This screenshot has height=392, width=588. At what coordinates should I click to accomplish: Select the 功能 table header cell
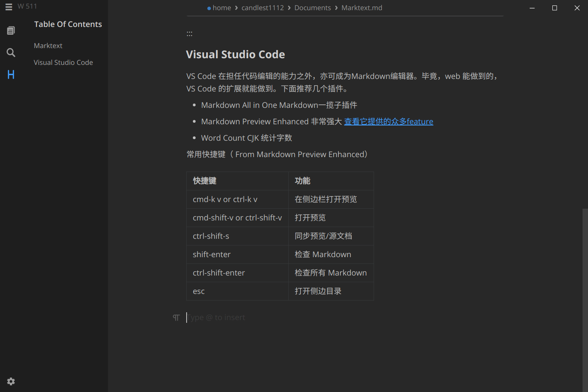tap(331, 181)
